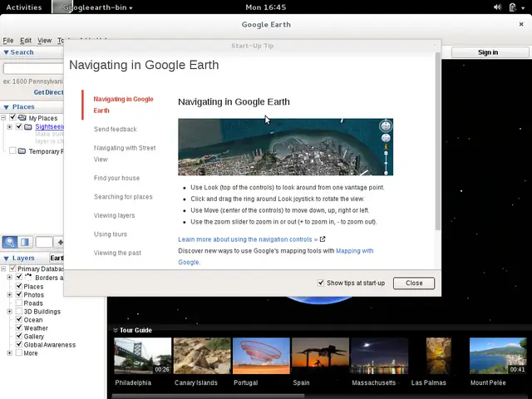Play the Philadelphia tour thumbnail
Image resolution: width=532 pixels, height=399 pixels.
click(x=142, y=356)
